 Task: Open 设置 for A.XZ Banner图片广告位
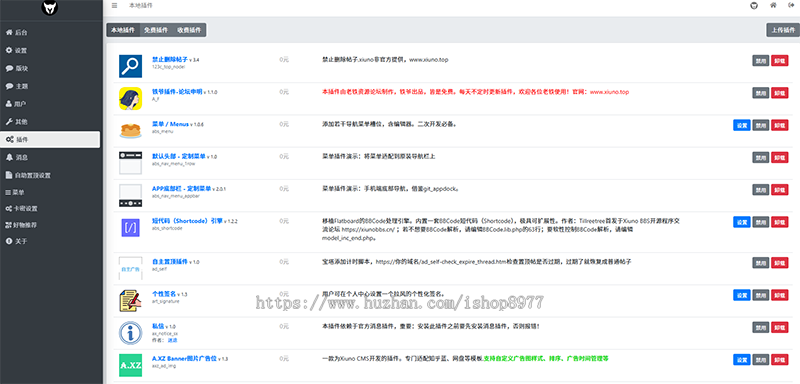pos(742,360)
